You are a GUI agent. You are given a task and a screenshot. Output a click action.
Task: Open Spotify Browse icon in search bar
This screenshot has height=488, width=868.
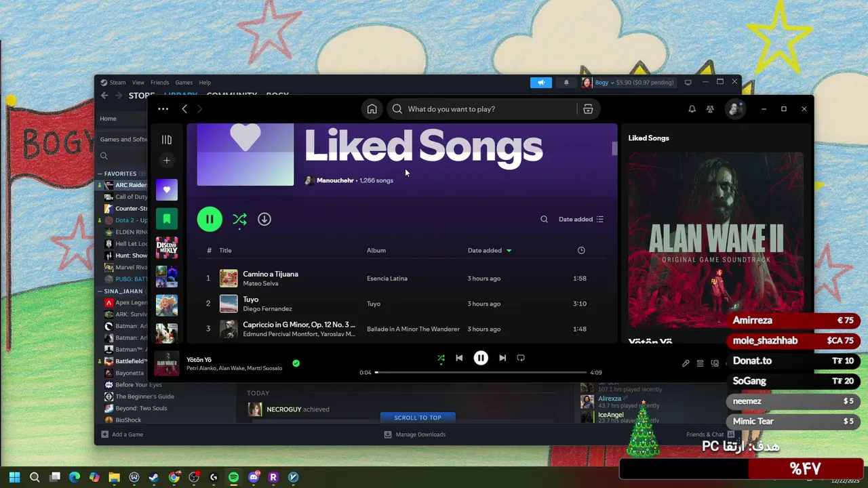[x=588, y=109]
